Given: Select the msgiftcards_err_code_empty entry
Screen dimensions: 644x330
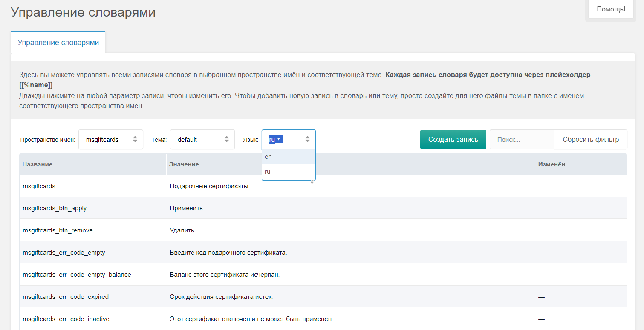Looking at the screenshot, I should 64,253.
